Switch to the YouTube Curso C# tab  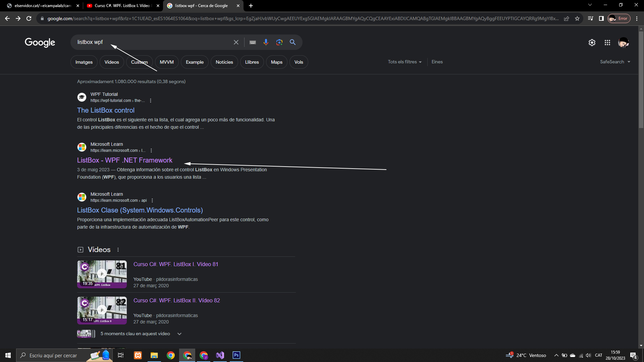click(x=122, y=6)
